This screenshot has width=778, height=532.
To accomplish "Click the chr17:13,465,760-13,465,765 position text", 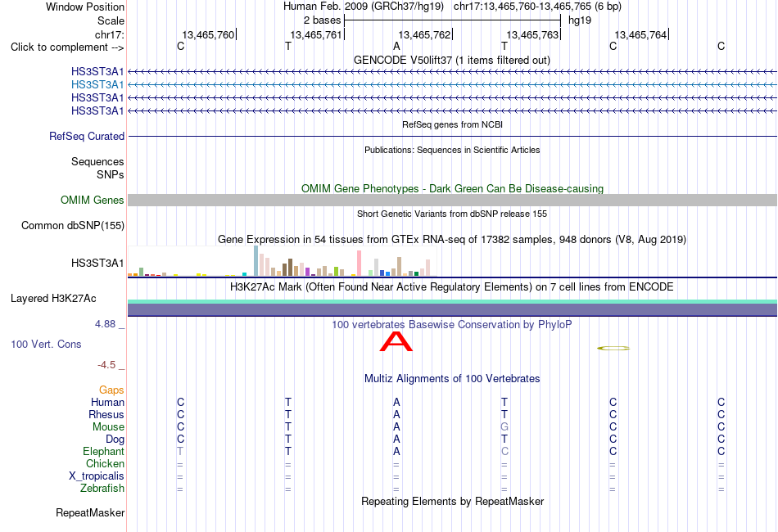I will pos(537,7).
